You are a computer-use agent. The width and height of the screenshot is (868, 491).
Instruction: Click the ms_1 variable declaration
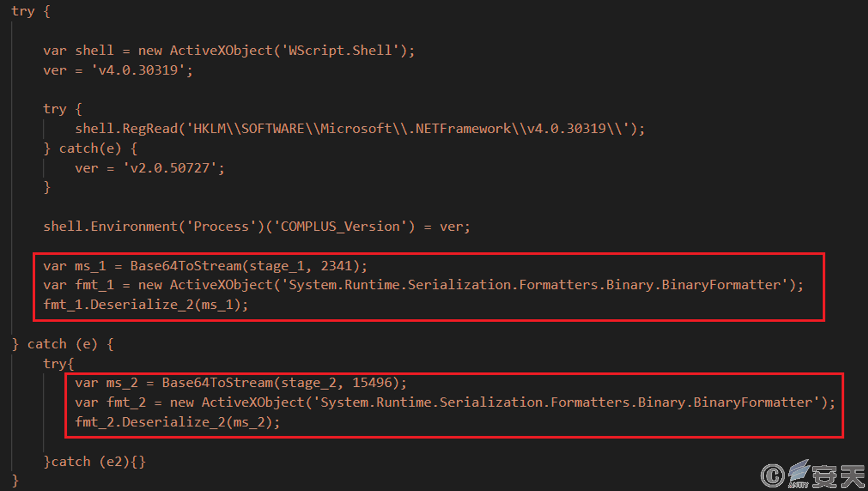click(x=205, y=266)
